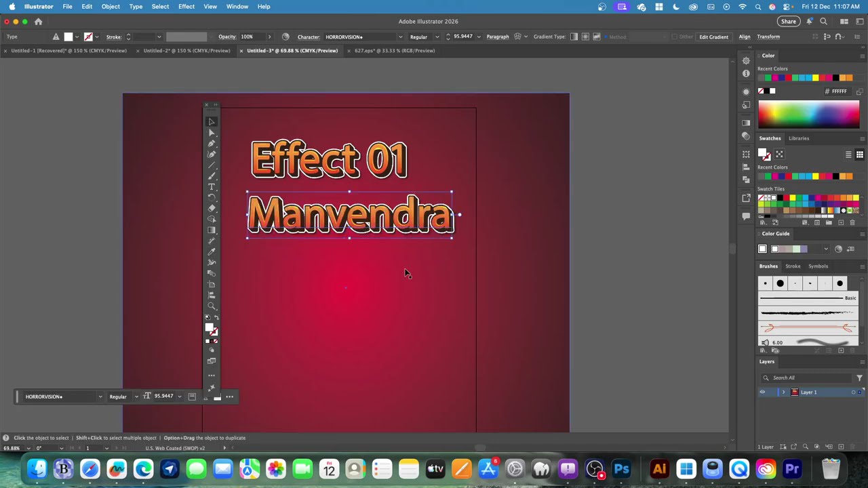Select Freeform Gradient type button
The width and height of the screenshot is (868, 488).
597,37
